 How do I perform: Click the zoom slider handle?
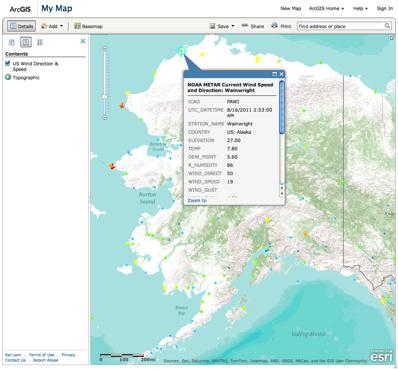[x=105, y=97]
